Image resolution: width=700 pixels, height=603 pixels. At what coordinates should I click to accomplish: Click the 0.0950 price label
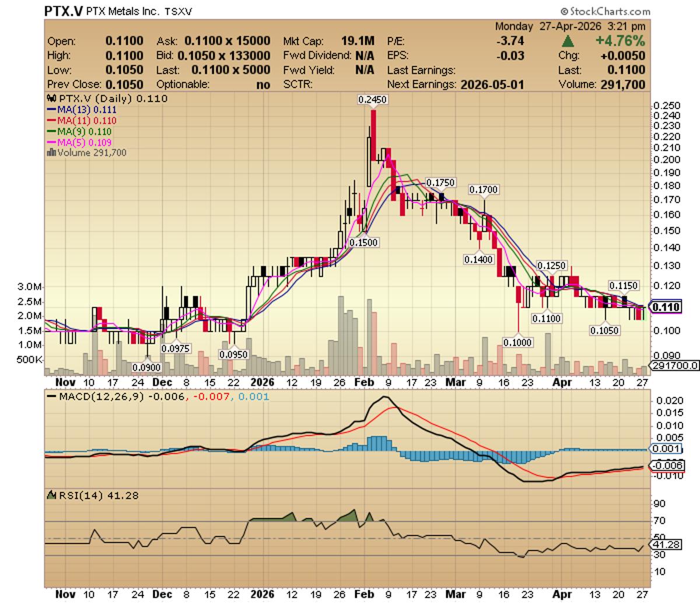(233, 354)
